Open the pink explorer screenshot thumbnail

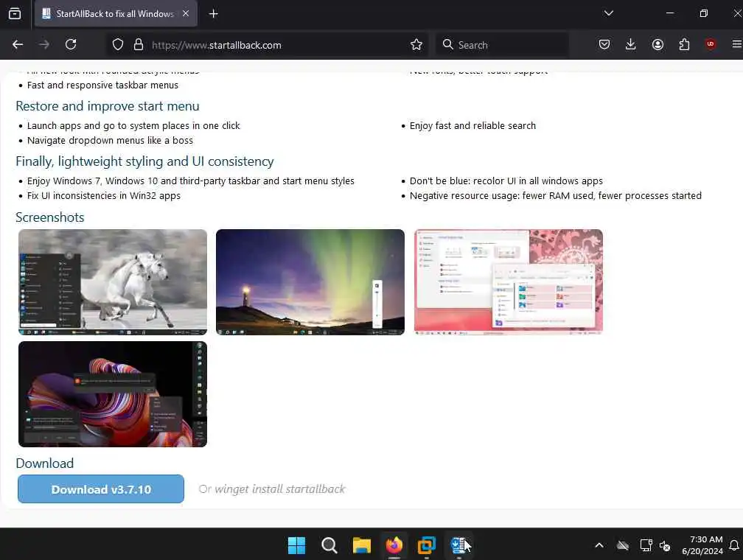click(x=509, y=282)
